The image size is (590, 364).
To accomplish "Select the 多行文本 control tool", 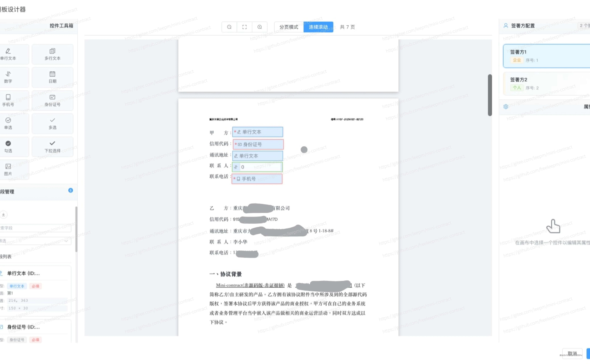I will coord(53,54).
